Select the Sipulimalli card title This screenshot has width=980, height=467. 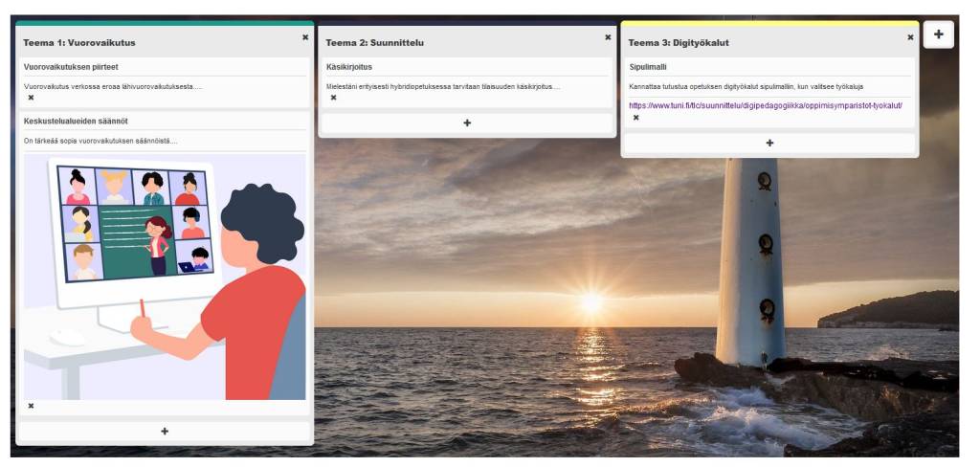(648, 67)
